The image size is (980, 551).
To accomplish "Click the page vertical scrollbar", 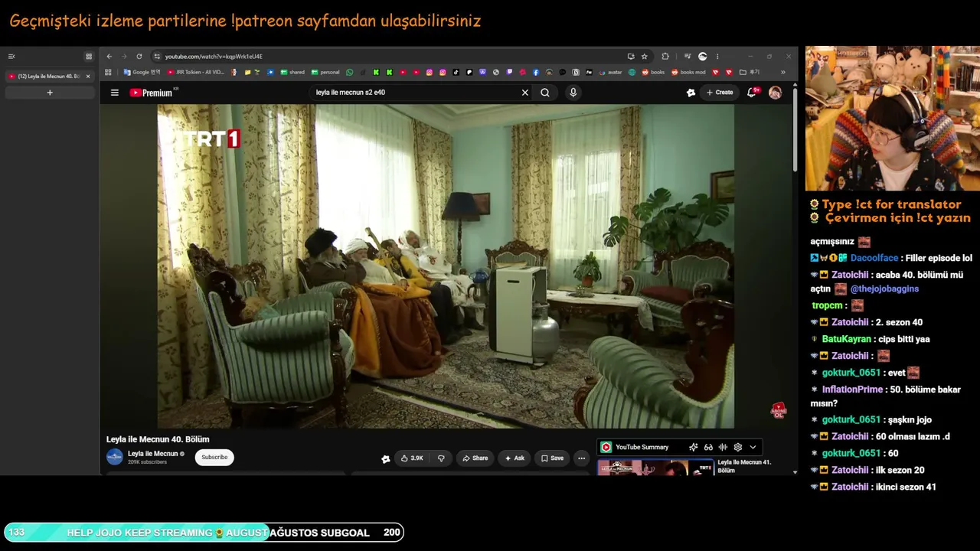I will [795, 130].
